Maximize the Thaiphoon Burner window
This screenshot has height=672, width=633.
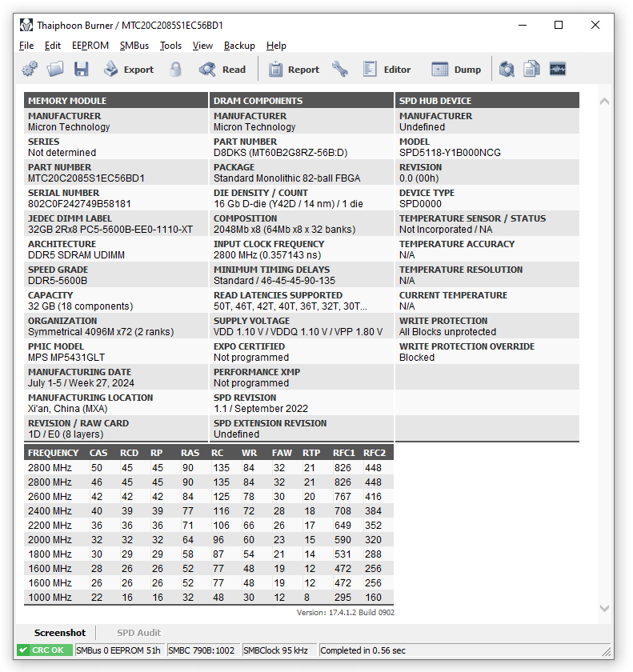tap(559, 26)
